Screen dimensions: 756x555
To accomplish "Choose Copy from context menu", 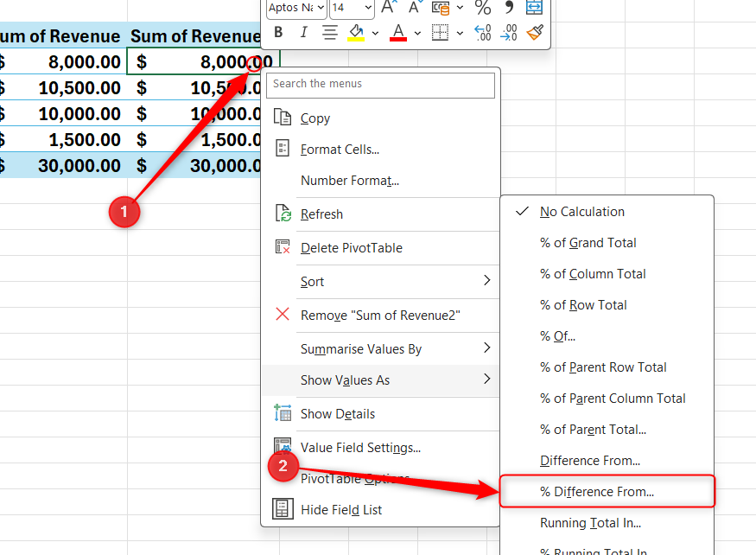I will click(380, 118).
